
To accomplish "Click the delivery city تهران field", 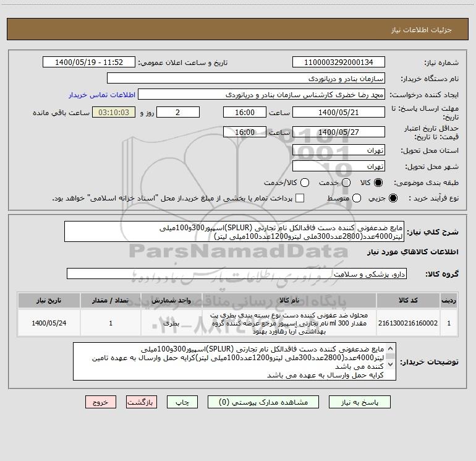I will point(339,166).
